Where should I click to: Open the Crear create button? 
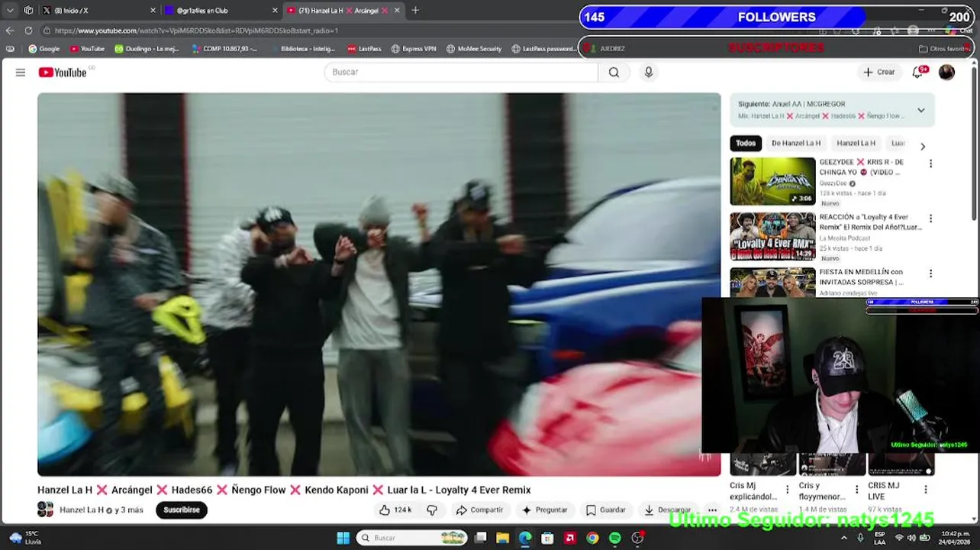(878, 72)
